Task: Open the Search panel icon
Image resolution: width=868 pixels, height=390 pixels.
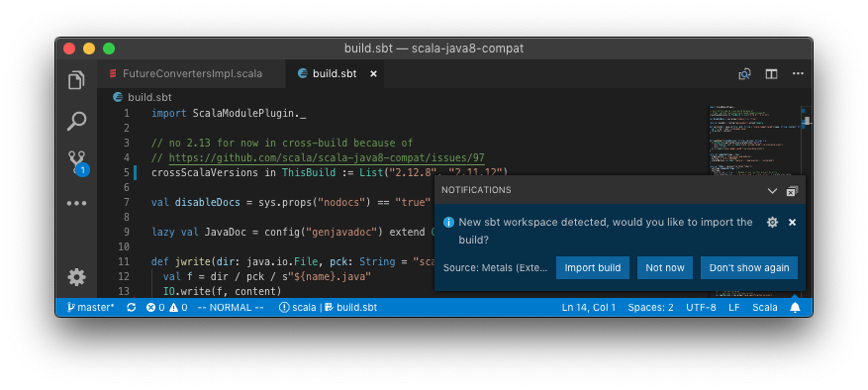Action: pyautogui.click(x=76, y=122)
